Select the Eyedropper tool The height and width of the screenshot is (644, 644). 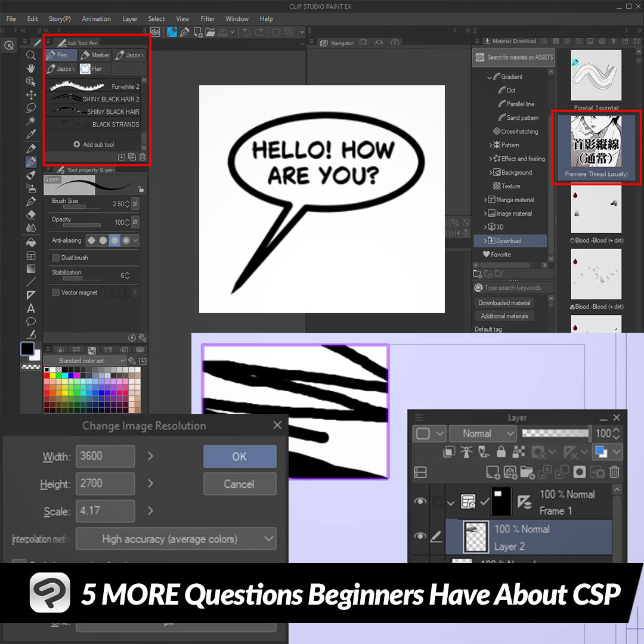(x=31, y=134)
